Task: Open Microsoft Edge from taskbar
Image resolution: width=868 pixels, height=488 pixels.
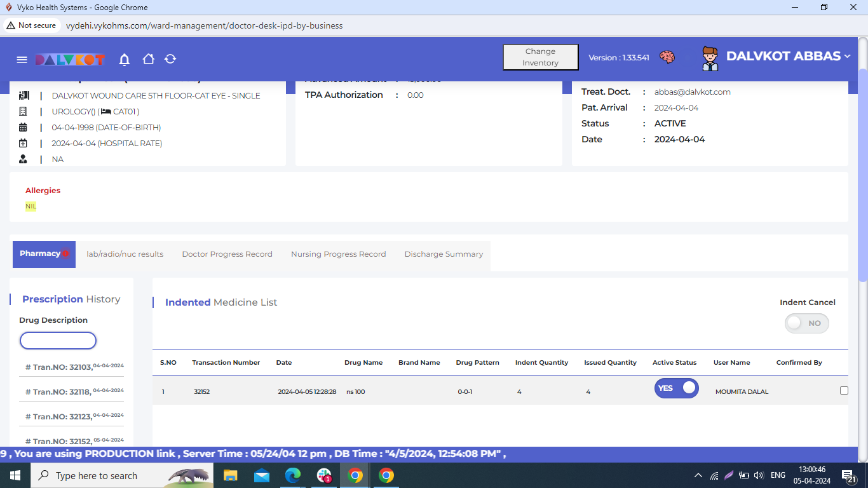Action: [292, 475]
